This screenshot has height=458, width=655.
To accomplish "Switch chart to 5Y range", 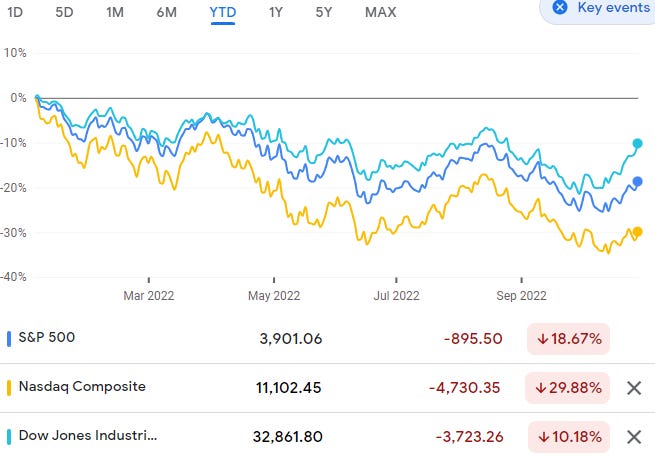I will (324, 12).
